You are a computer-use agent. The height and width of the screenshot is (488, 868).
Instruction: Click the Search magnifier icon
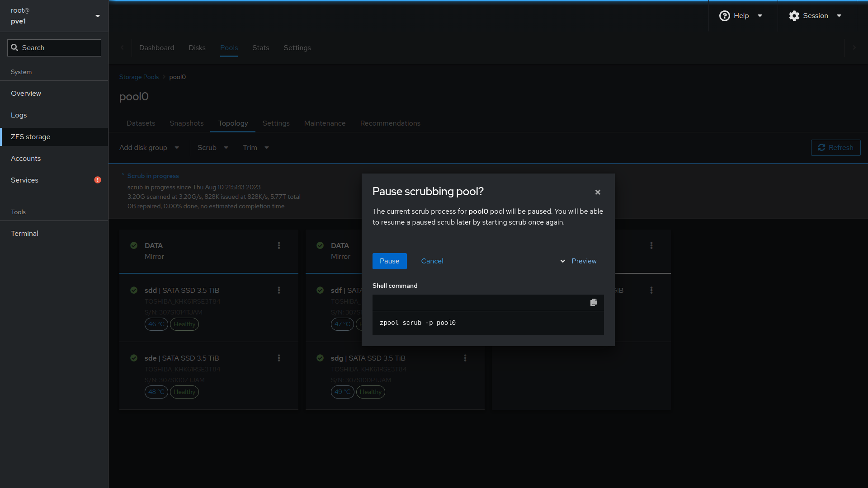point(14,47)
